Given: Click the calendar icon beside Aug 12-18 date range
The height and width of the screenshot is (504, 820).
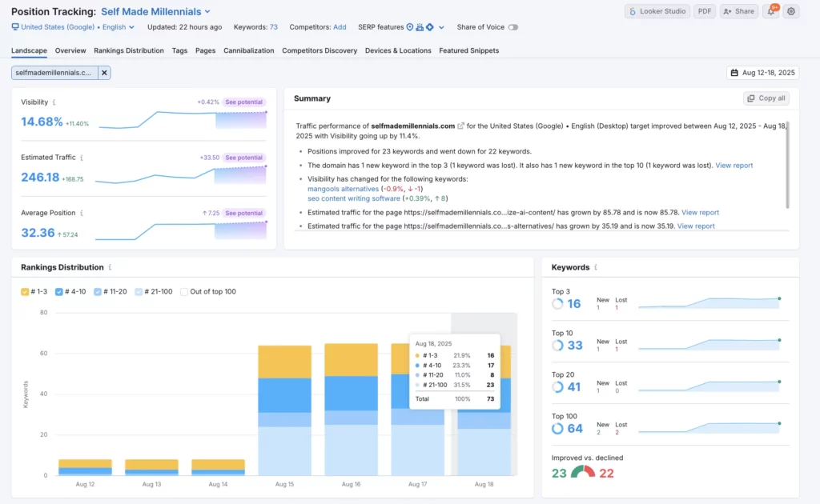Looking at the screenshot, I should pyautogui.click(x=734, y=73).
